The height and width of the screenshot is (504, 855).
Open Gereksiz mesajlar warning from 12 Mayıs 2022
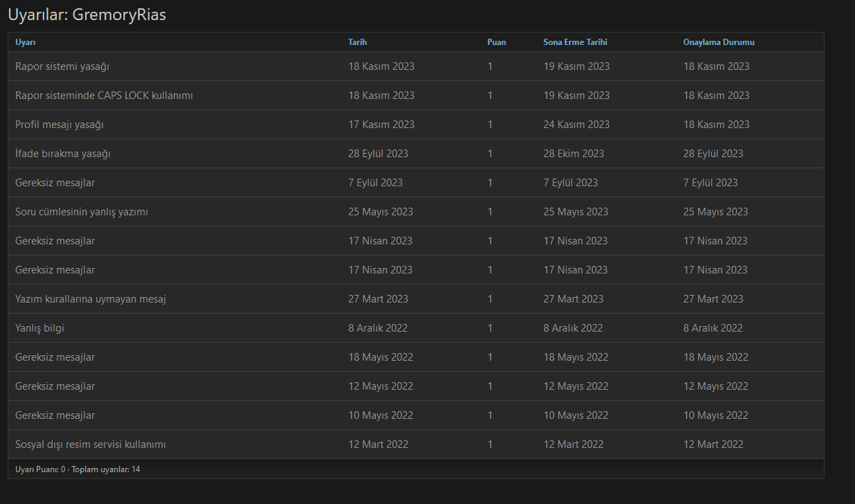tap(55, 386)
